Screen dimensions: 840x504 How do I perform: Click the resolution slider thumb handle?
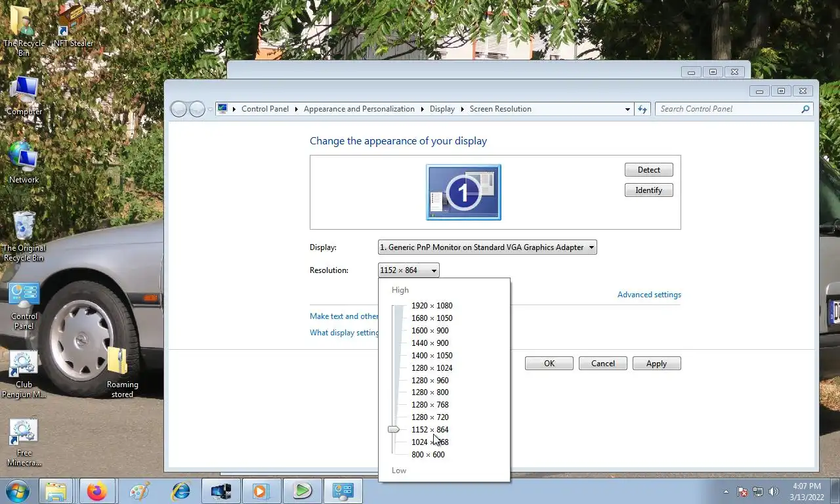pyautogui.click(x=393, y=429)
